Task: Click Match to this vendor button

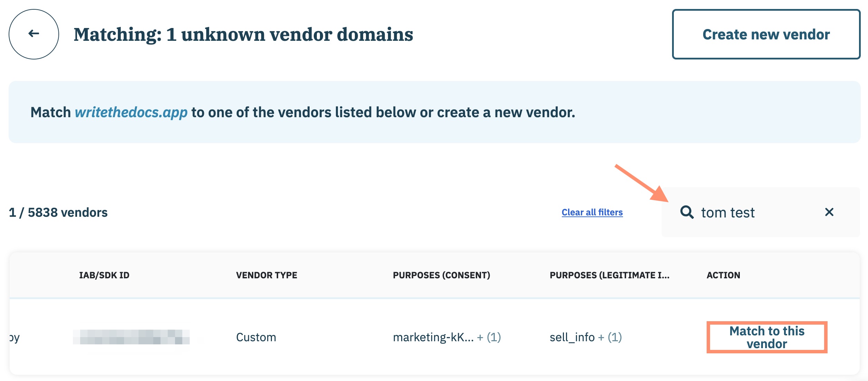Action: [x=767, y=337]
